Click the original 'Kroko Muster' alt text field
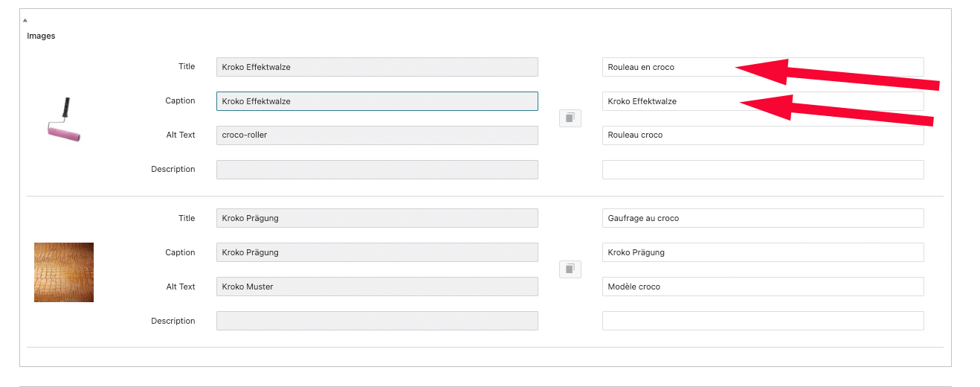This screenshot has height=387, width=980. [x=377, y=287]
